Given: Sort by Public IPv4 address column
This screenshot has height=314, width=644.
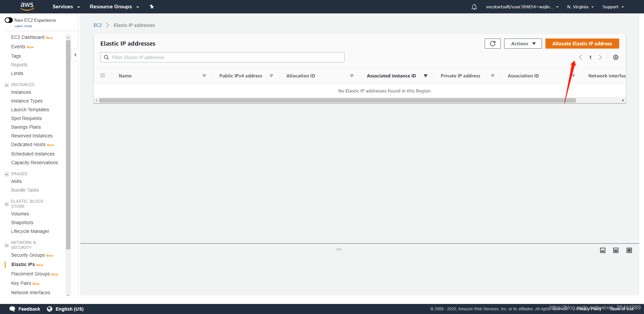Looking at the screenshot, I should 271,76.
